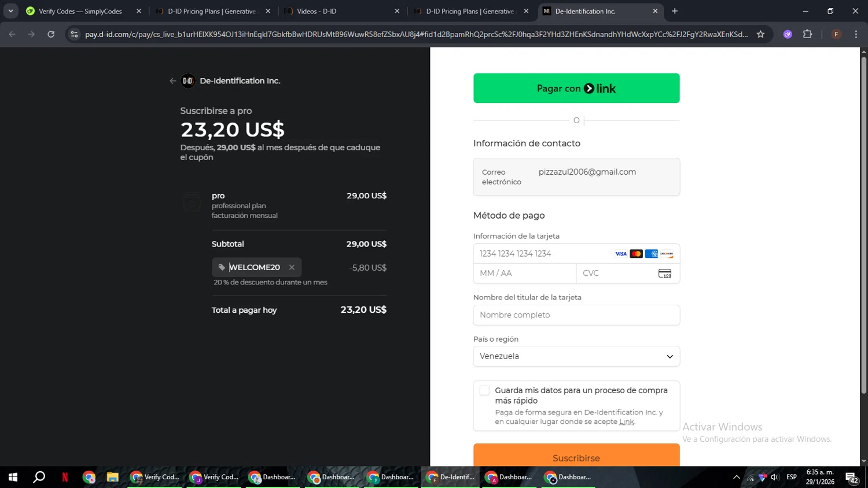Viewport: 868px width, 488px height.
Task: Click the Nombre completo cardholder field
Action: pos(576,315)
